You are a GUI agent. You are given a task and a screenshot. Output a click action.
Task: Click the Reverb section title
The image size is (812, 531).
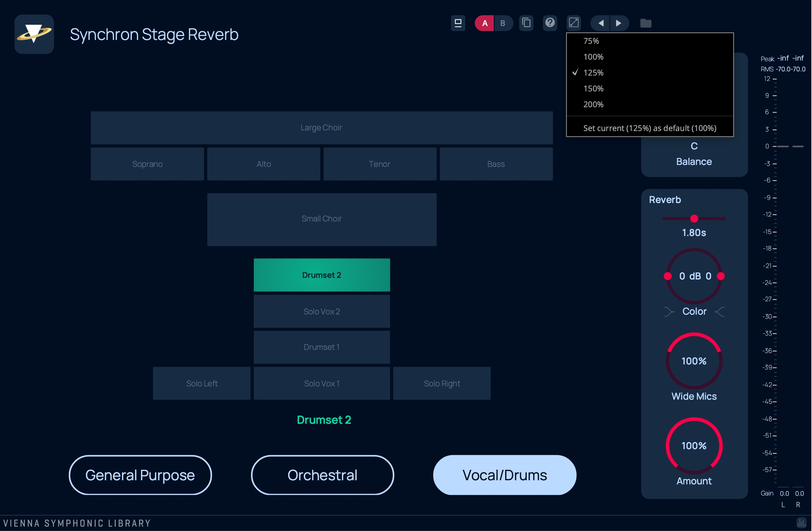(665, 200)
